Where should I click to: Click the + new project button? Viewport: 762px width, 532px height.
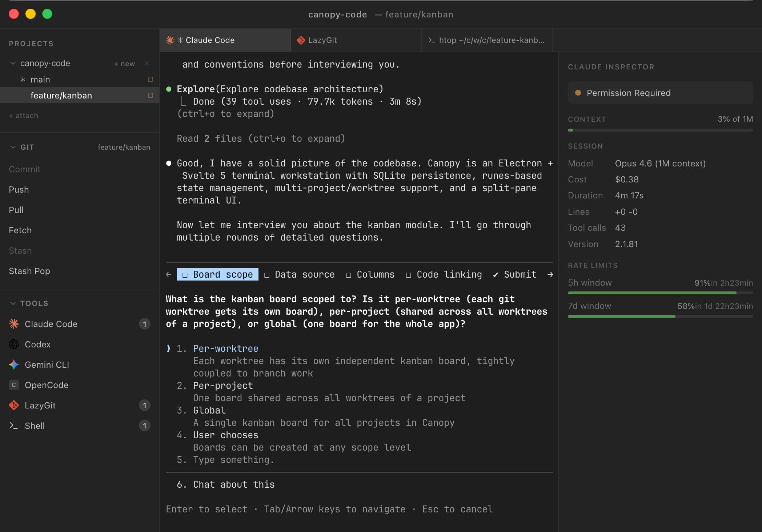pos(124,63)
